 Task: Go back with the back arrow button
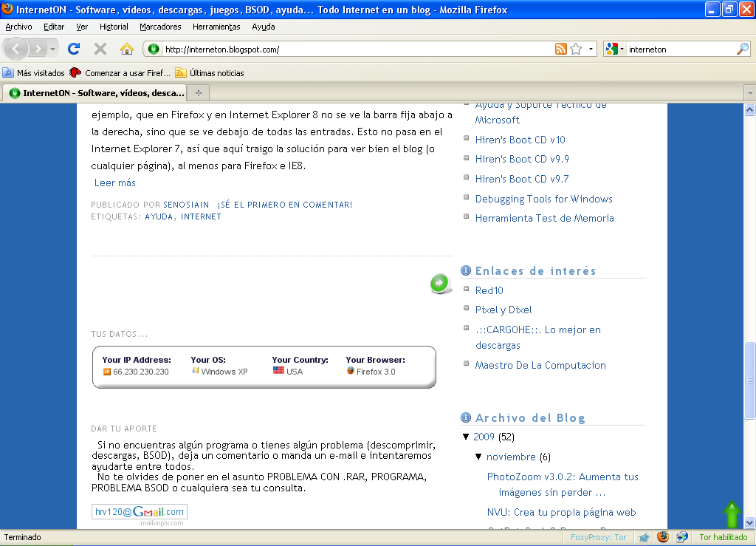[16, 49]
